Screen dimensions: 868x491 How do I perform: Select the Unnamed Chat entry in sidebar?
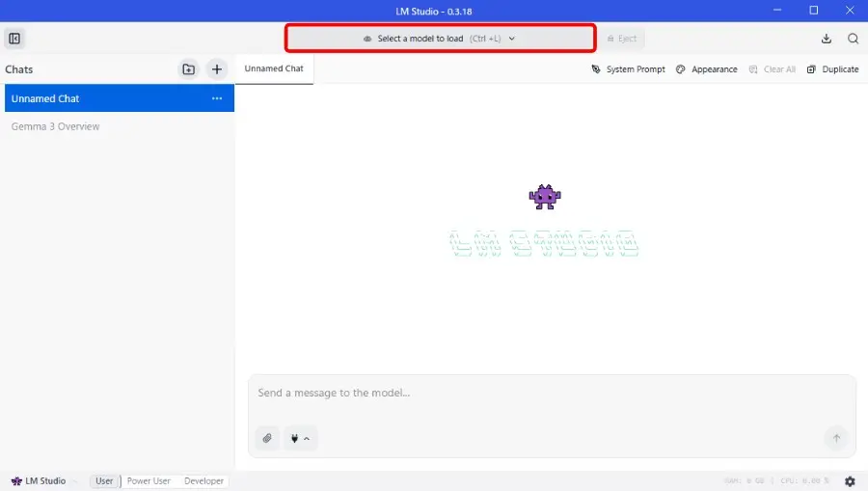pos(120,98)
